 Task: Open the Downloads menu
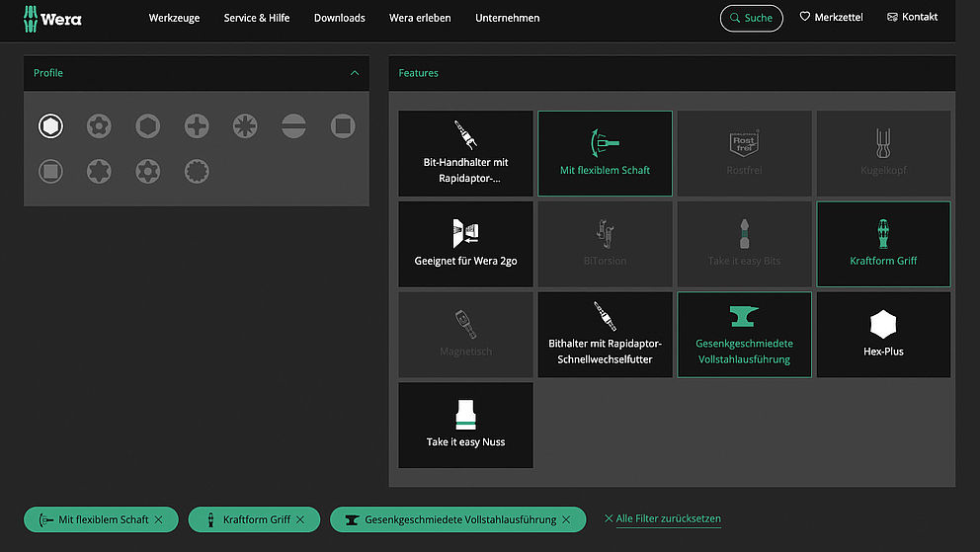pos(340,18)
